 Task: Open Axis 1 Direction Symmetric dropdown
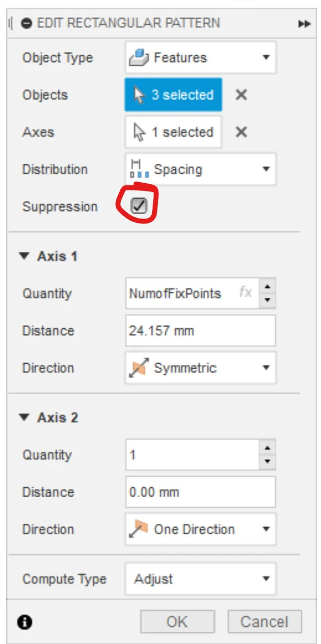pyautogui.click(x=201, y=368)
